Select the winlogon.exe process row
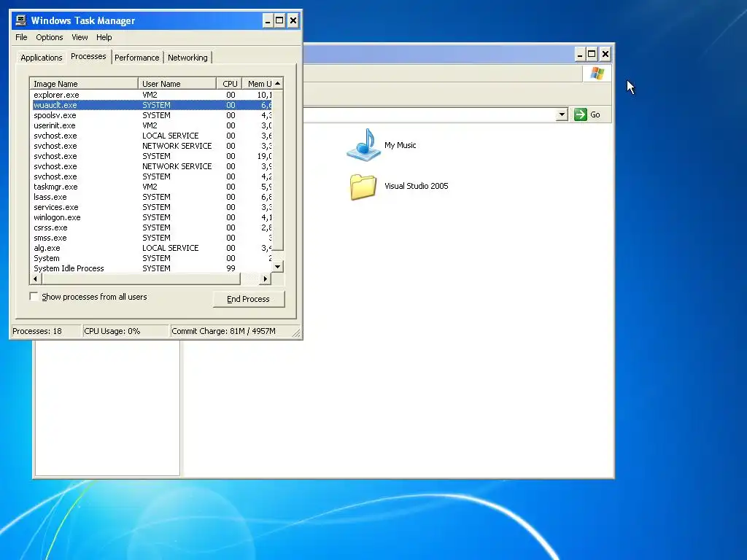The height and width of the screenshot is (560, 747). click(x=152, y=217)
